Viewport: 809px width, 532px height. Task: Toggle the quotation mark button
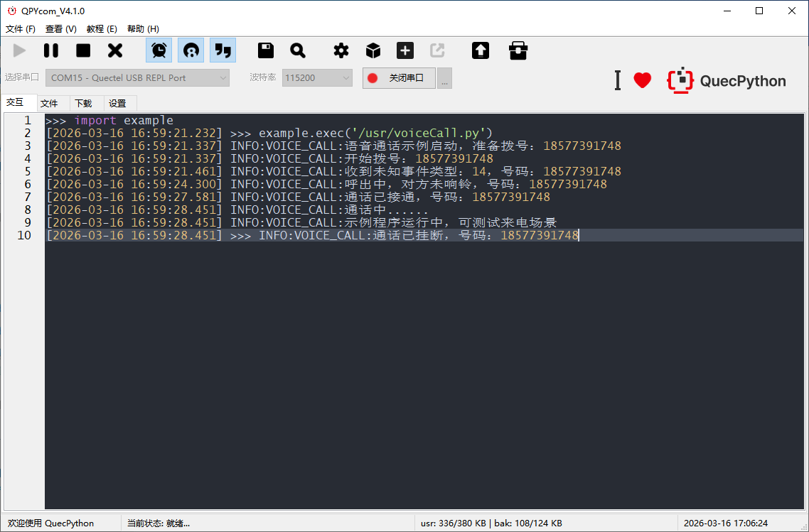click(x=223, y=50)
